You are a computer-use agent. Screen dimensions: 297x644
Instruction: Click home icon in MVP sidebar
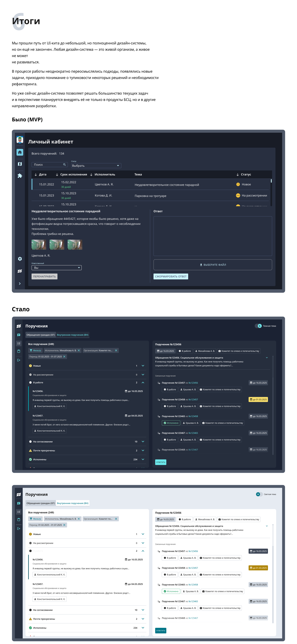20,152
